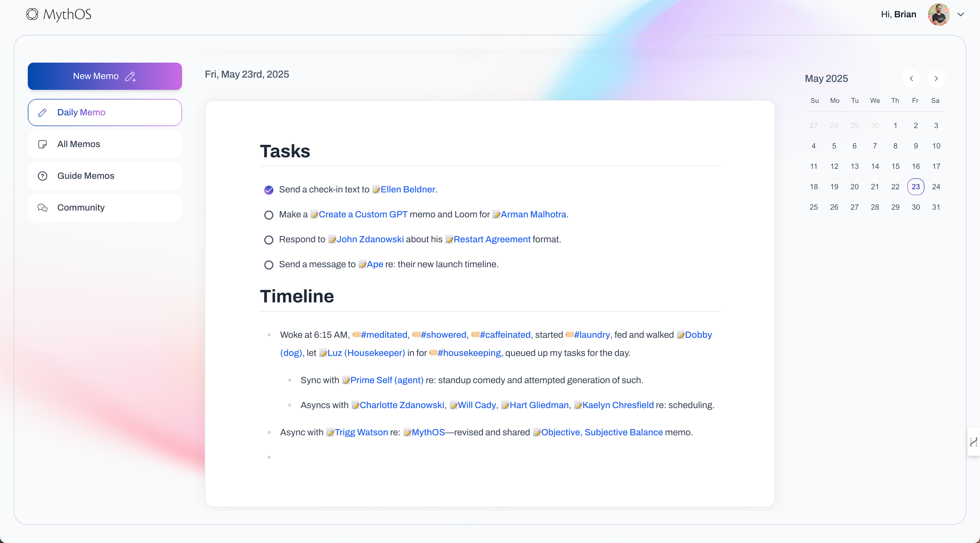Check off the Custom GPT memo task
The width and height of the screenshot is (980, 543).
269,215
